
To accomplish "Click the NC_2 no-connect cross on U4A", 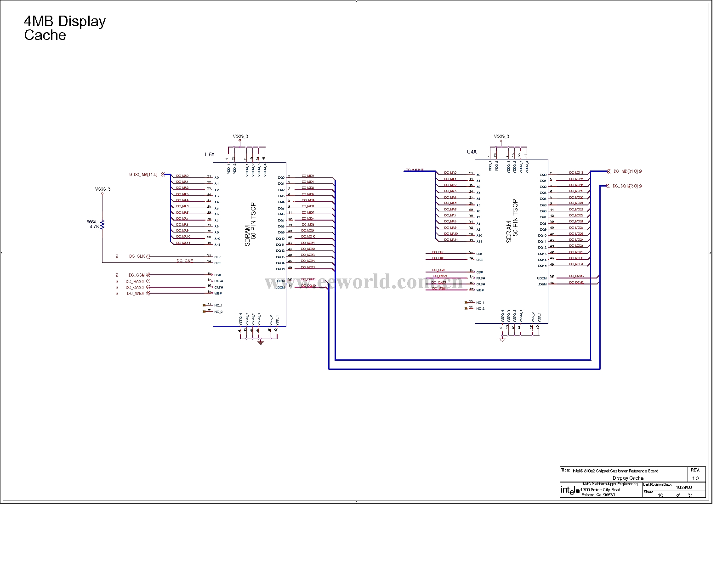I will [466, 308].
